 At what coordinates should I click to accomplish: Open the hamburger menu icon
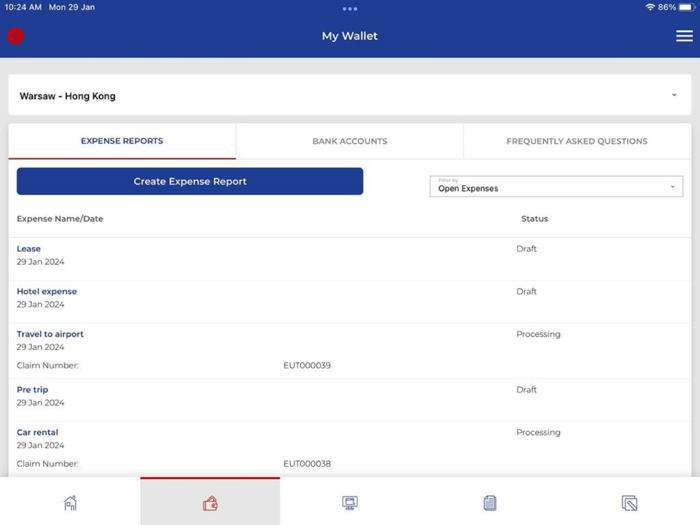tap(684, 36)
